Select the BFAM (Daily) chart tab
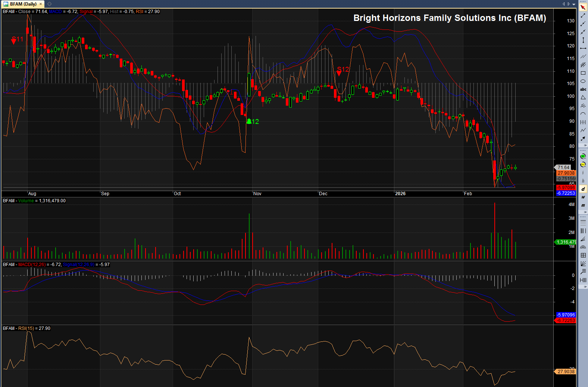The width and height of the screenshot is (588, 387). pyautogui.click(x=23, y=4)
